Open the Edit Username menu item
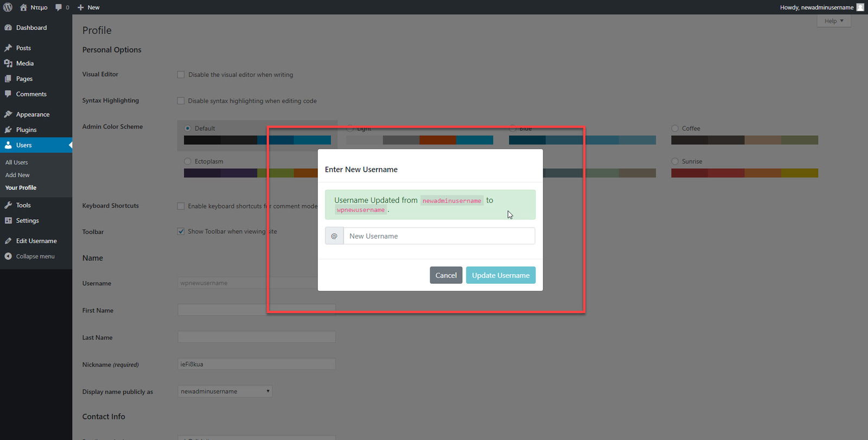 coord(36,241)
